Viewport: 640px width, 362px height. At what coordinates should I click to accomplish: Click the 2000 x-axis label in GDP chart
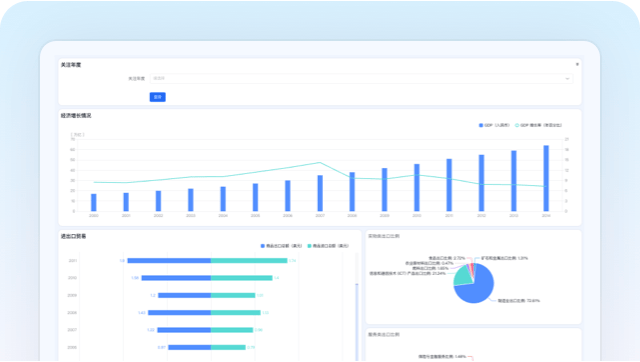coord(94,215)
